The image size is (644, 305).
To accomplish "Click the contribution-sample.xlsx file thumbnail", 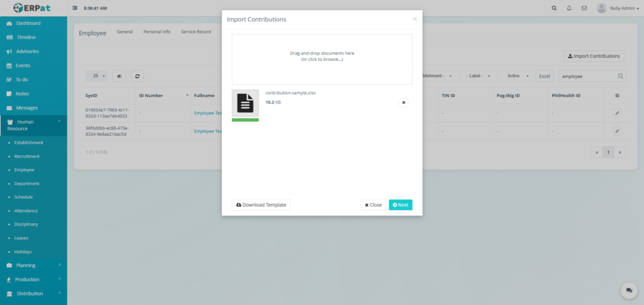I will tap(245, 103).
